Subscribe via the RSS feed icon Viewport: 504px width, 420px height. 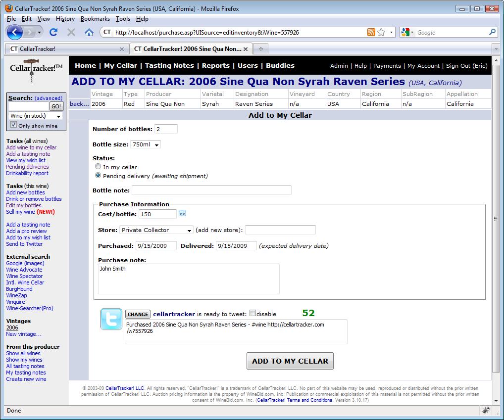371,32
